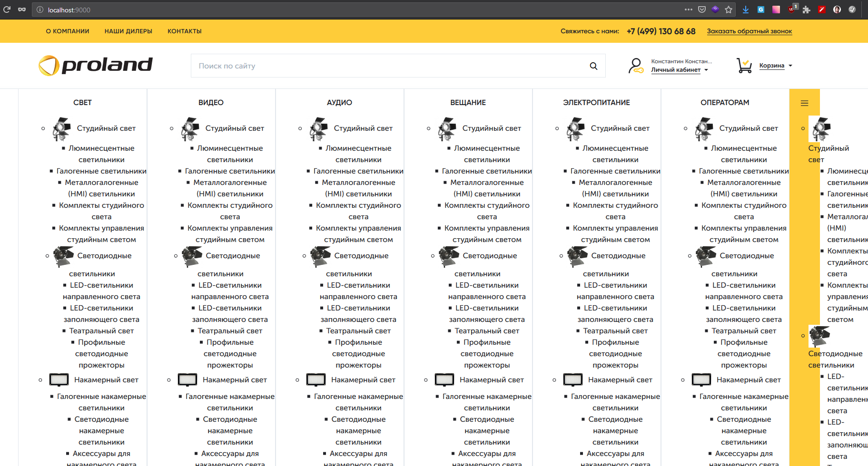The height and width of the screenshot is (466, 868).
Task: Open the uBlock Origin extension icon
Action: coord(792,9)
